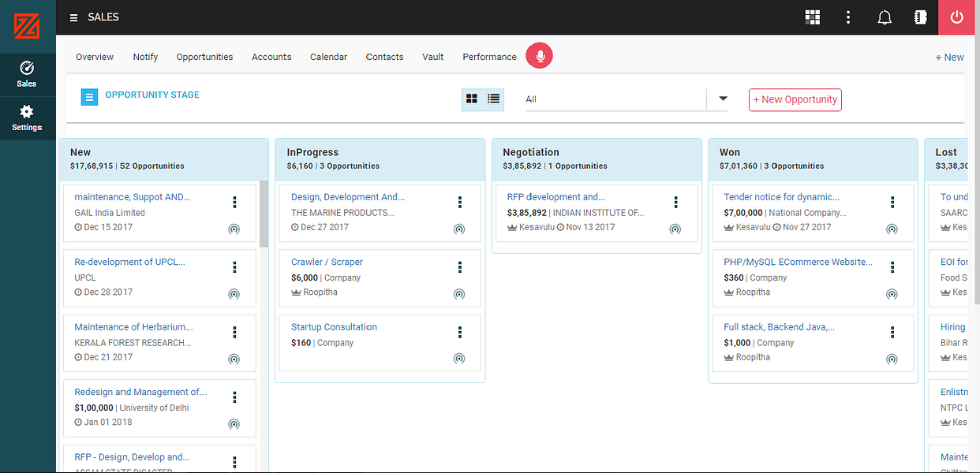Open the notifications bell

pos(885,17)
